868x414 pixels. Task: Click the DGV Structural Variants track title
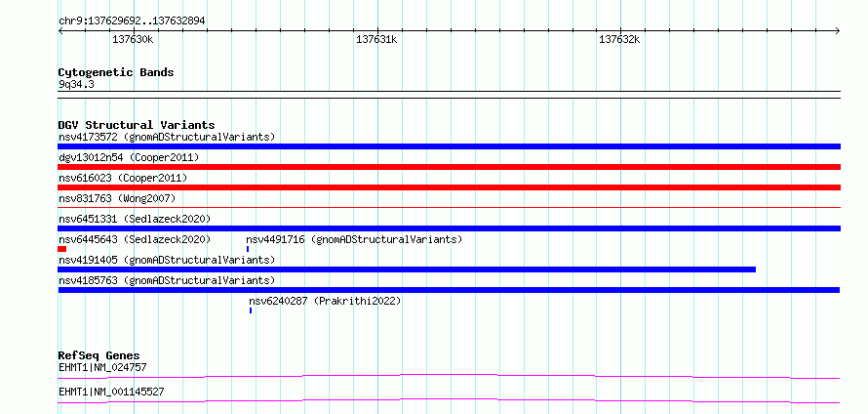point(137,125)
